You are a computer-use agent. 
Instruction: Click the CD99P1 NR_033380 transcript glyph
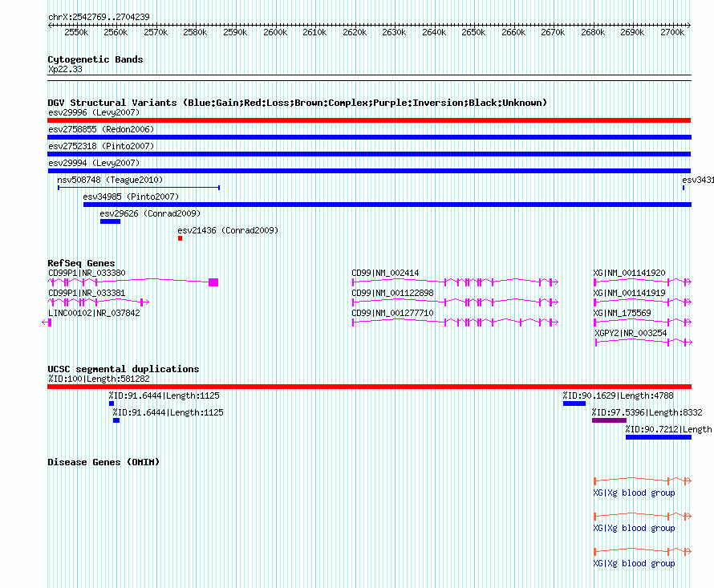tap(133, 282)
